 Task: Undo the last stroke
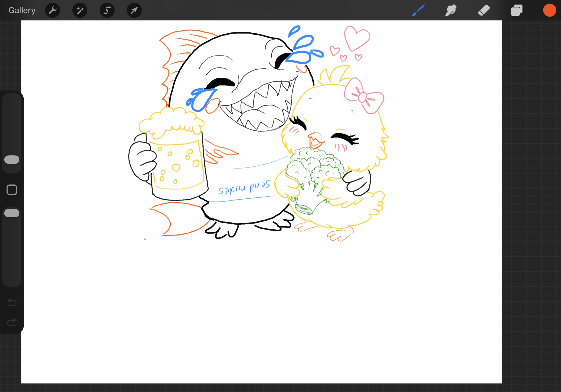[x=12, y=302]
